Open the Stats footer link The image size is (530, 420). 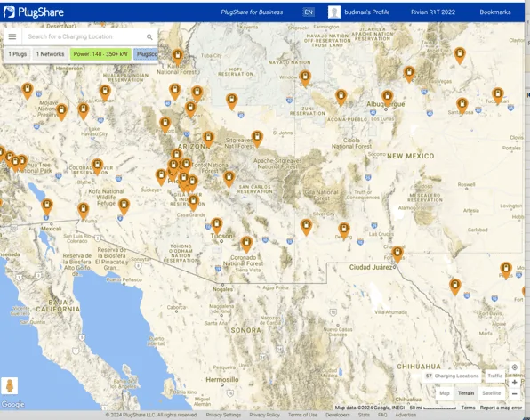tap(364, 415)
